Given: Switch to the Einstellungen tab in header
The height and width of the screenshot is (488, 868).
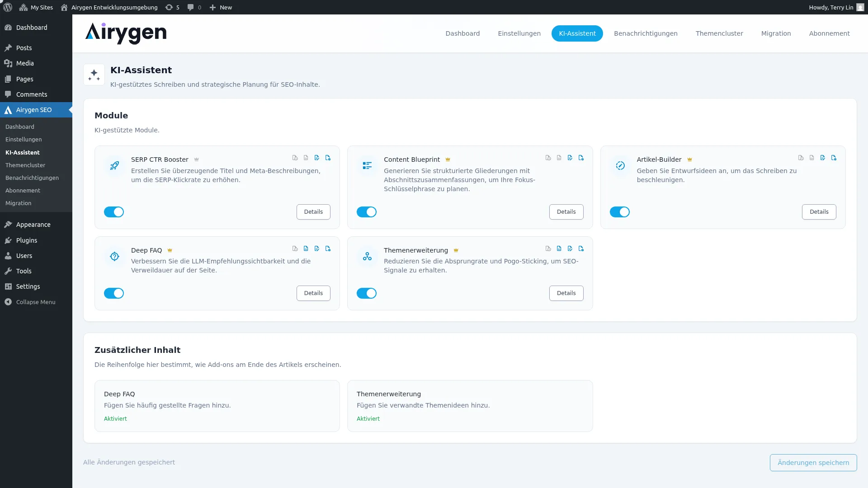Looking at the screenshot, I should click(x=519, y=33).
